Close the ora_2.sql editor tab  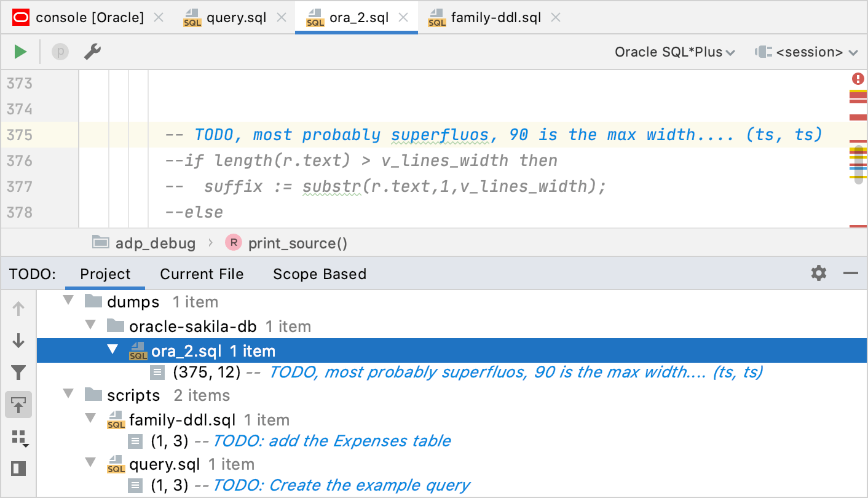coord(403,18)
